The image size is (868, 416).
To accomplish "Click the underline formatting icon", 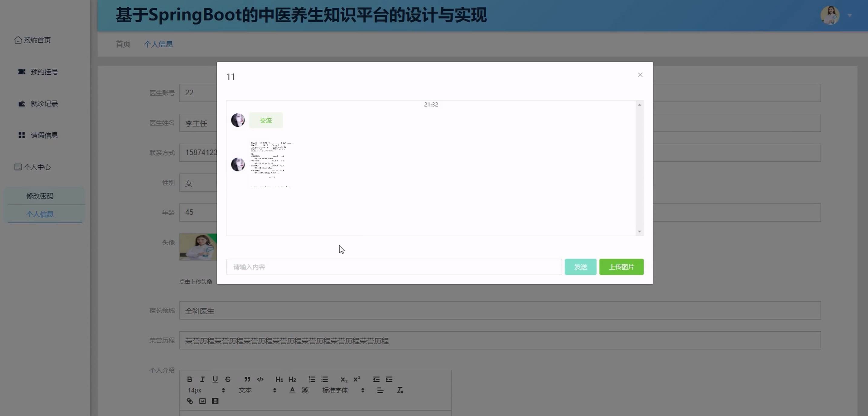I will pyautogui.click(x=215, y=379).
